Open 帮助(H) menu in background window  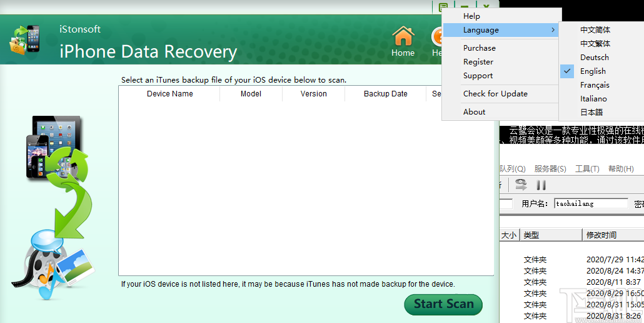pos(621,169)
